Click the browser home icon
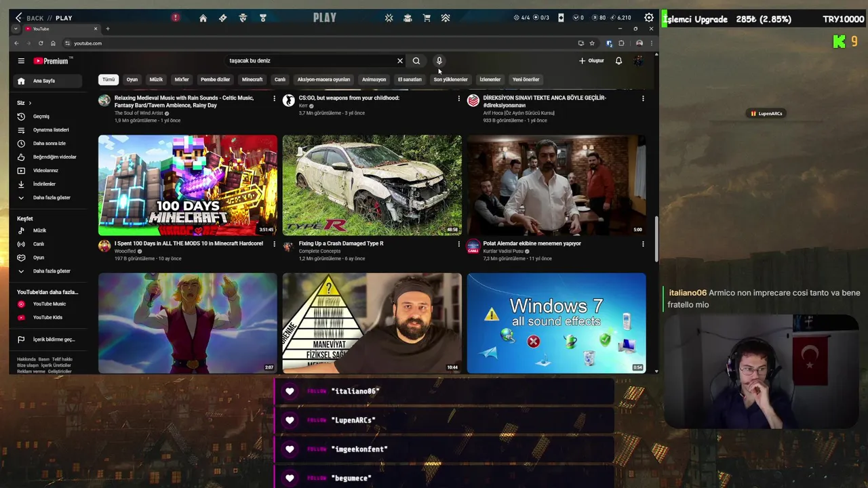 (x=53, y=43)
